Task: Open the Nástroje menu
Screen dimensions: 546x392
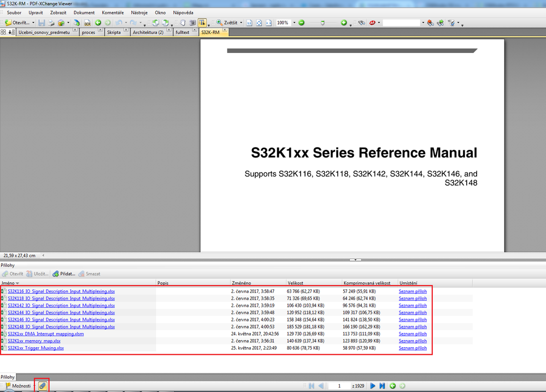Action: pyautogui.click(x=139, y=13)
